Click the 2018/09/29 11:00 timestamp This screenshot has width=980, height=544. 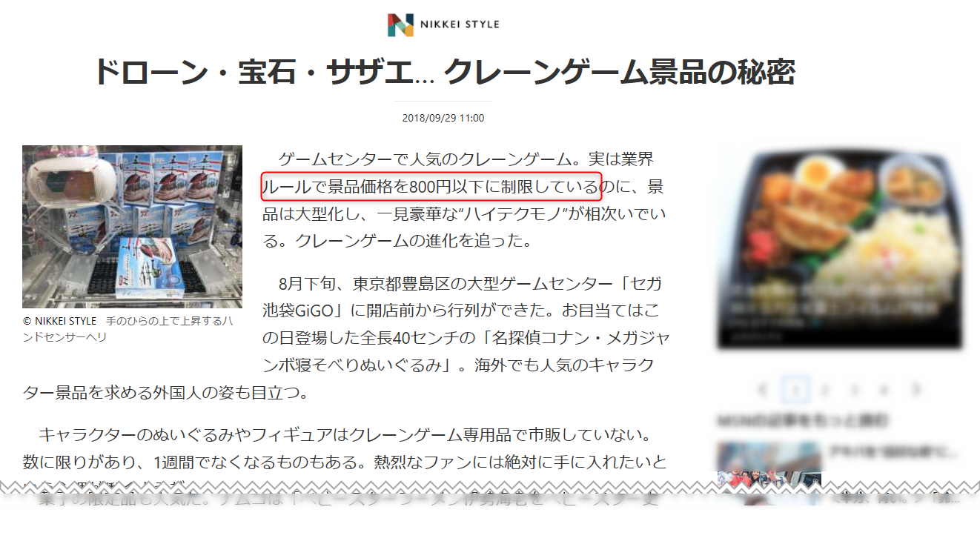pyautogui.click(x=443, y=118)
